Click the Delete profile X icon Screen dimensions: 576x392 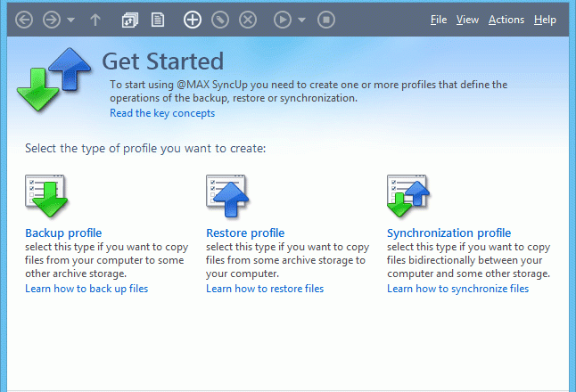[x=248, y=20]
